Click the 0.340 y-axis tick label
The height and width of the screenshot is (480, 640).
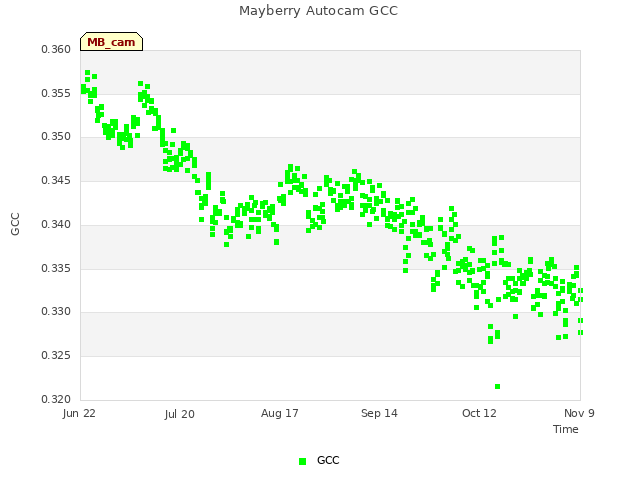tap(56, 224)
